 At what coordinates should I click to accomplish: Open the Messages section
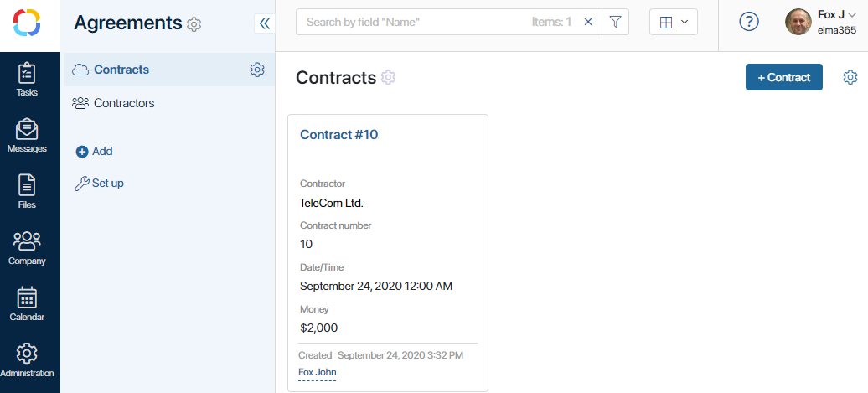tap(27, 137)
